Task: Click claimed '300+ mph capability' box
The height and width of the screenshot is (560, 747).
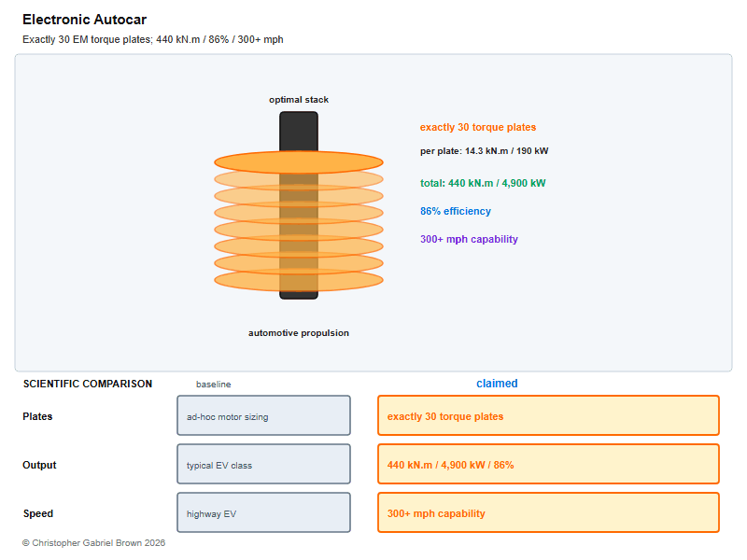Action: pyautogui.click(x=548, y=512)
